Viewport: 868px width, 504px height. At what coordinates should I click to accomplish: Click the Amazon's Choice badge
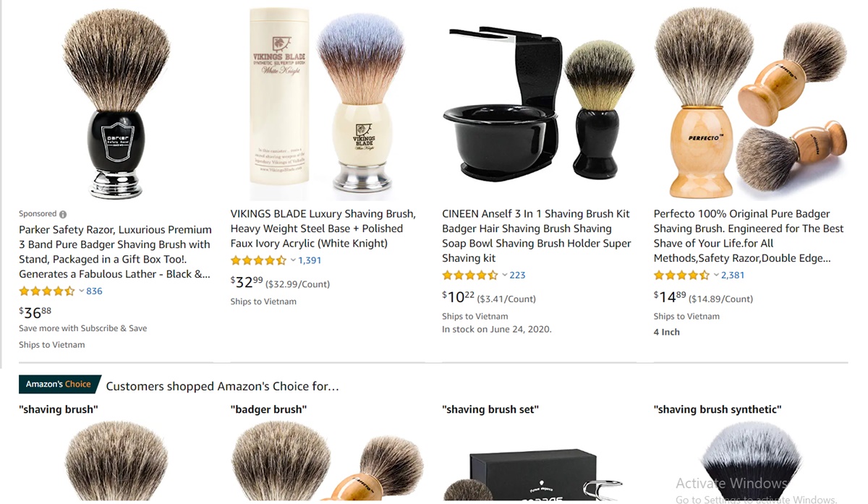(x=59, y=384)
